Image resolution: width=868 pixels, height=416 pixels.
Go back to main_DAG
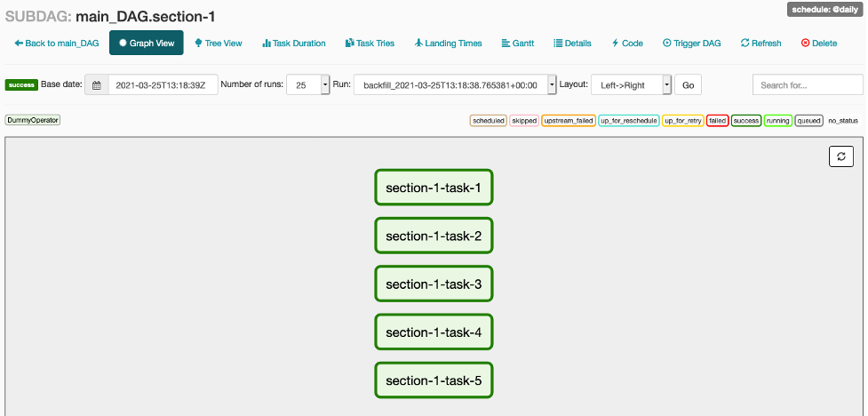click(55, 43)
